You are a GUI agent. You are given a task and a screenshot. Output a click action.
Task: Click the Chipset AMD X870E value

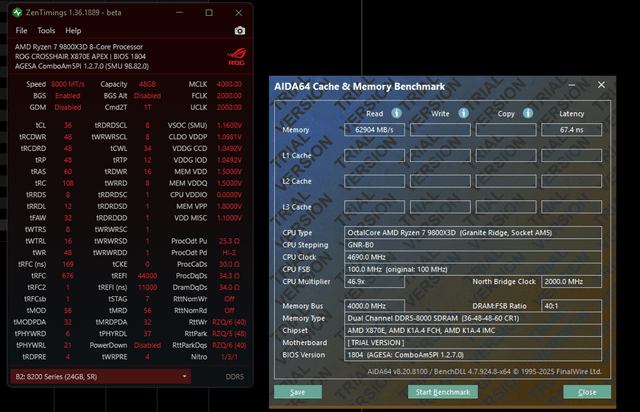click(473, 330)
